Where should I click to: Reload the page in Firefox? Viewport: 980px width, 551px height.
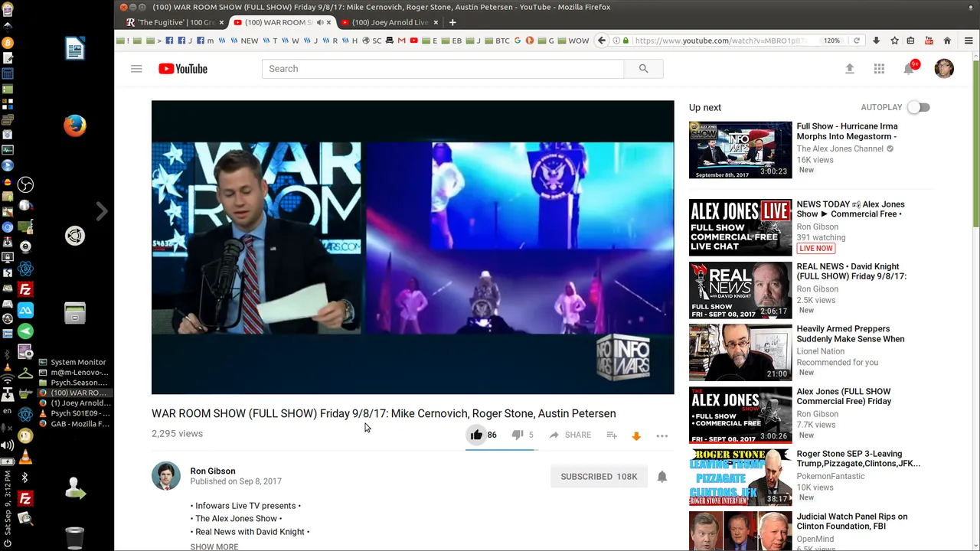point(856,41)
